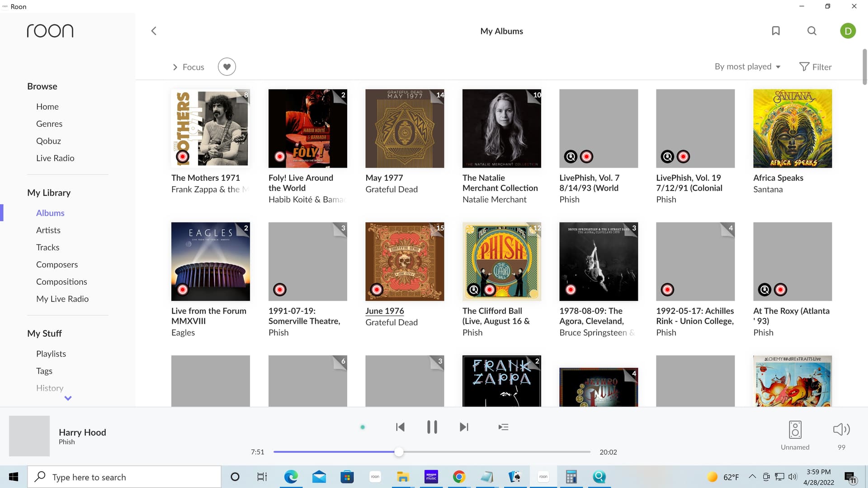
Task: Click the Windows taskbar search box
Action: pos(124,477)
